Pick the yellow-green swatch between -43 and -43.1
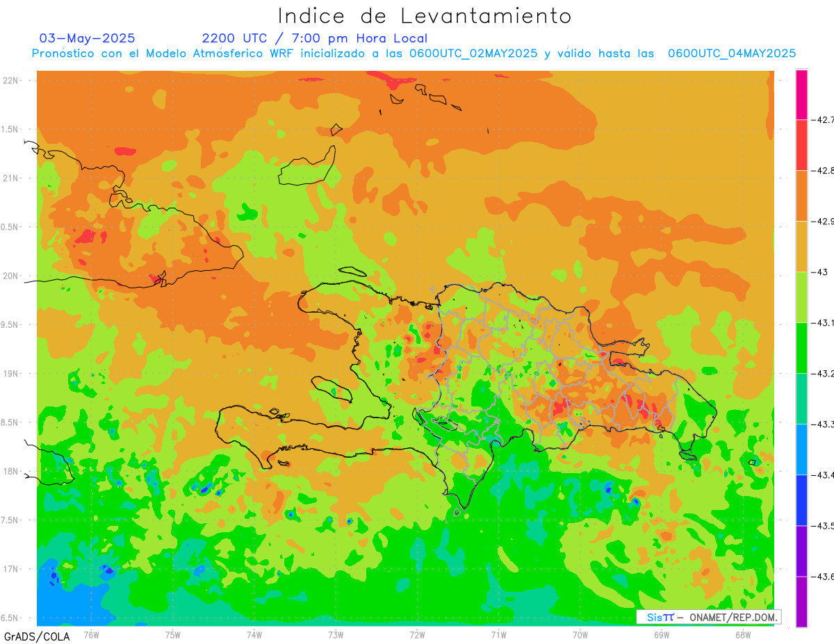The height and width of the screenshot is (644, 834). 801,297
